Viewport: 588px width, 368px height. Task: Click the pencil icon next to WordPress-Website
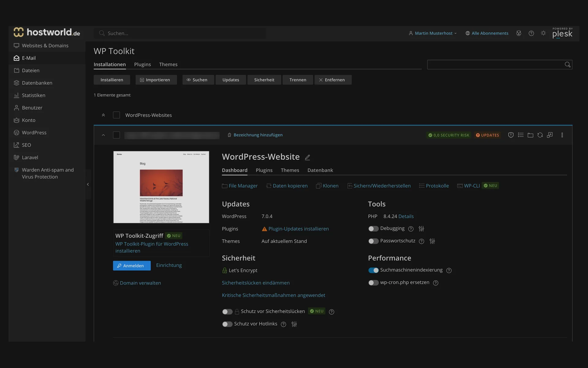[x=307, y=157]
